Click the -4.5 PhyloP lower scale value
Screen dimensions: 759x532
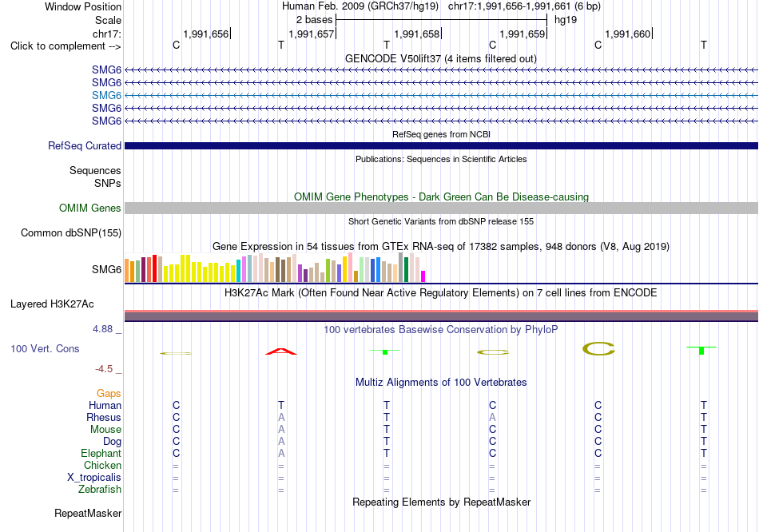(104, 369)
